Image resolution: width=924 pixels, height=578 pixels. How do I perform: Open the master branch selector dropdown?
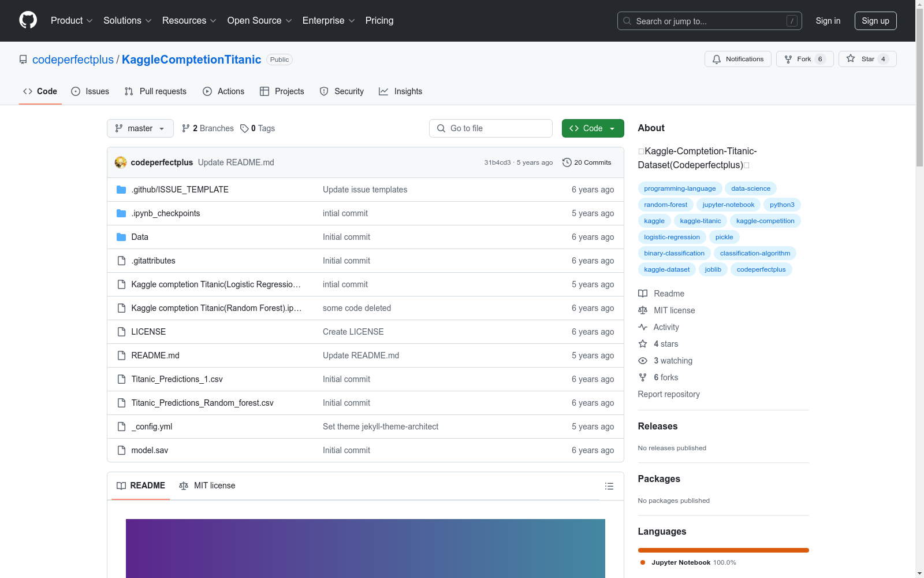pyautogui.click(x=140, y=128)
